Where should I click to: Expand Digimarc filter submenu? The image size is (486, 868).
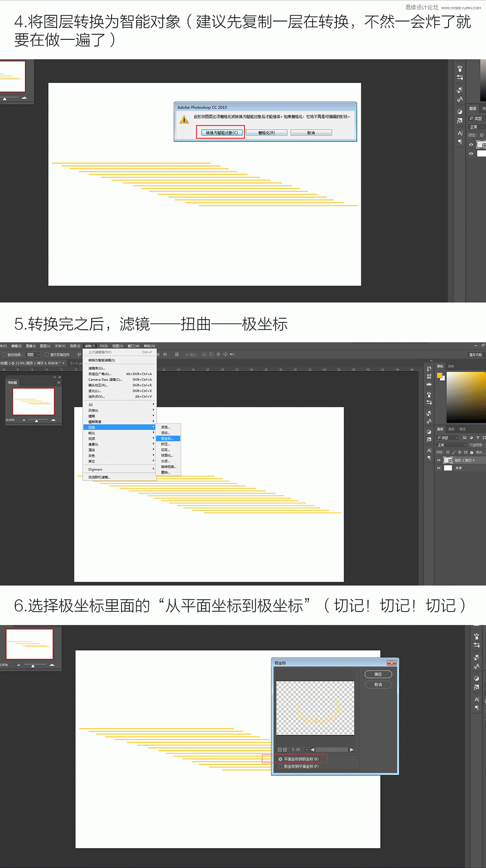120,469
